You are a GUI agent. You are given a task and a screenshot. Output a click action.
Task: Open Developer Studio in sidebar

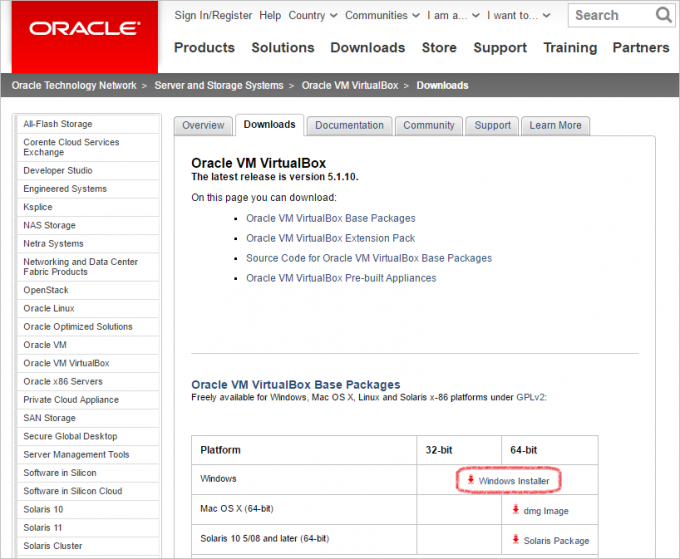point(58,170)
